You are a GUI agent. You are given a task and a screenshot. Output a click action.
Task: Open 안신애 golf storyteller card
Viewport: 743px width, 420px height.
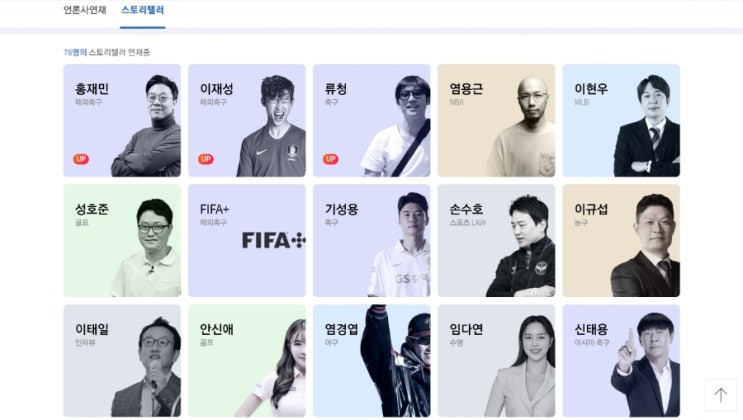coord(247,361)
